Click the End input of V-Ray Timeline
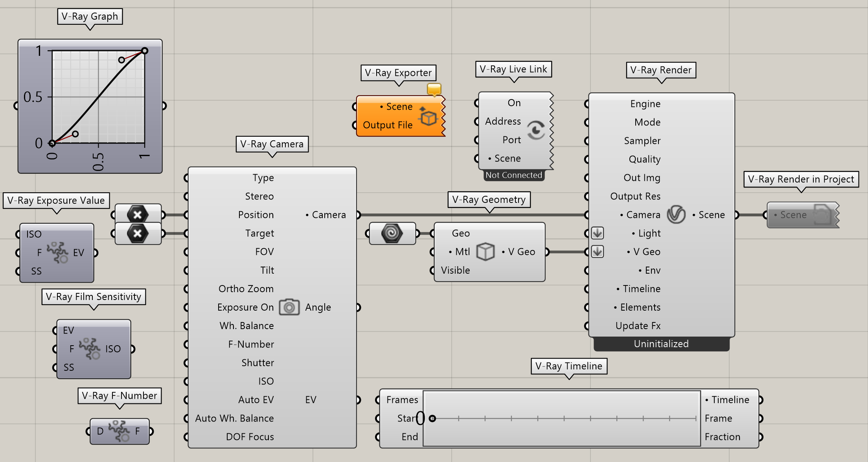This screenshot has height=462, width=868. 410,436
